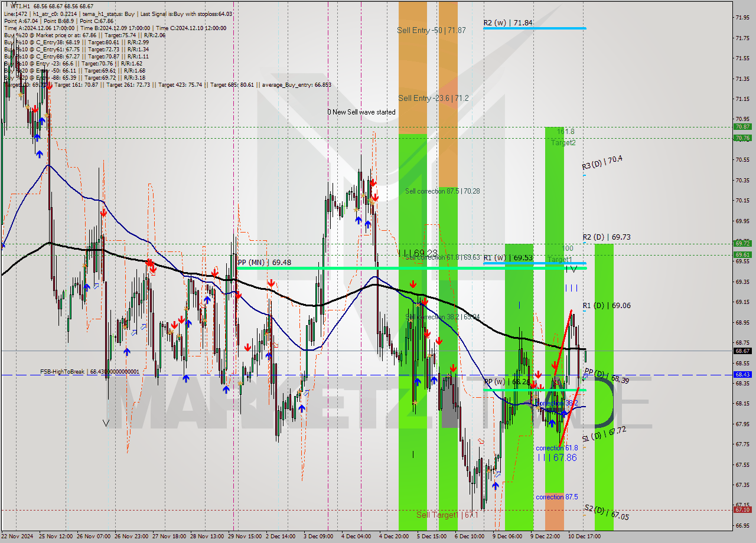Click the 'Sell correction 61.8 | 69.63' label
The width and height of the screenshot is (756, 543).
coord(442,257)
